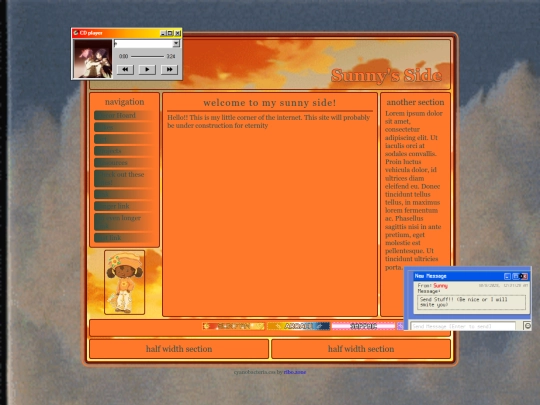The height and width of the screenshot is (405, 540).
Task: Click the 'another section' heading
Action: coord(415,102)
